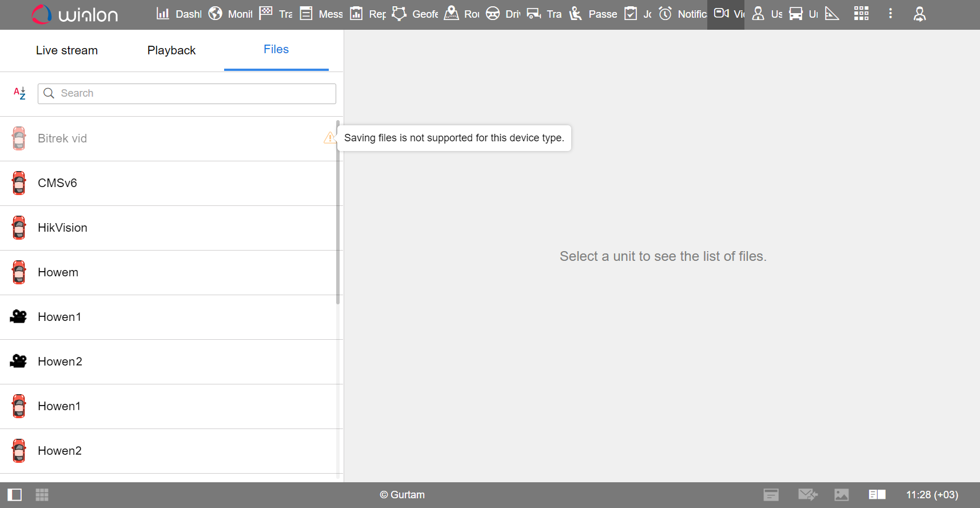This screenshot has height=508, width=980.
Task: Open Monitoring via the globe icon
Action: pos(216,14)
